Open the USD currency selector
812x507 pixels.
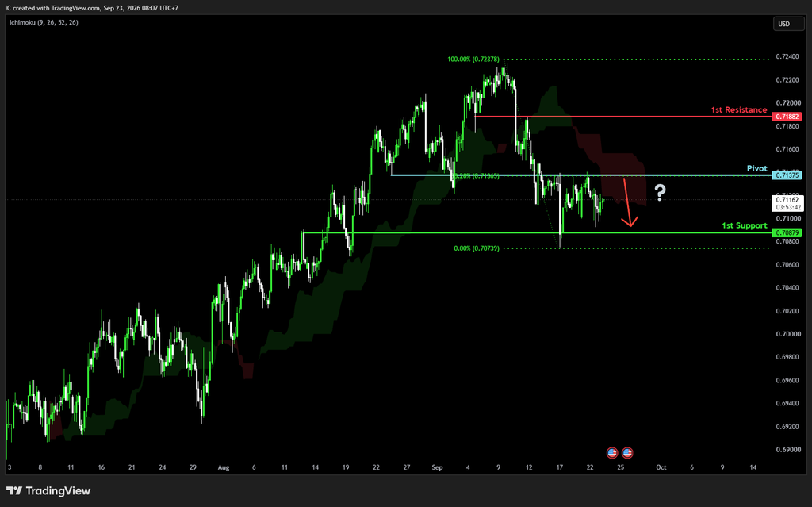(x=789, y=24)
